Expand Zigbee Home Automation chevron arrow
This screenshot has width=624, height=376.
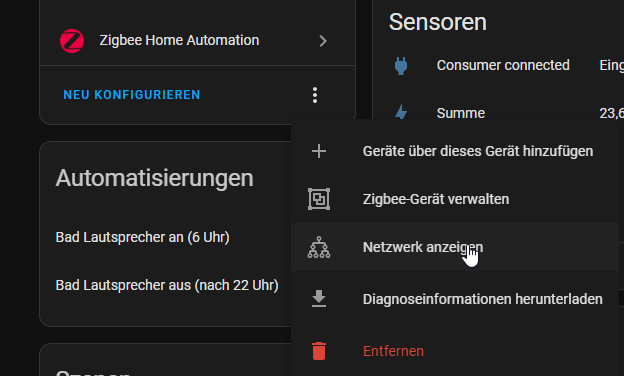pos(323,41)
